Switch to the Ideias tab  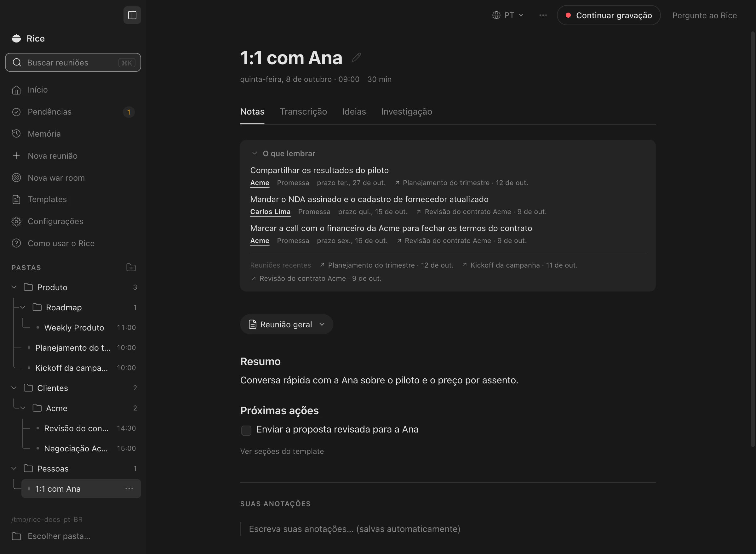click(x=354, y=112)
